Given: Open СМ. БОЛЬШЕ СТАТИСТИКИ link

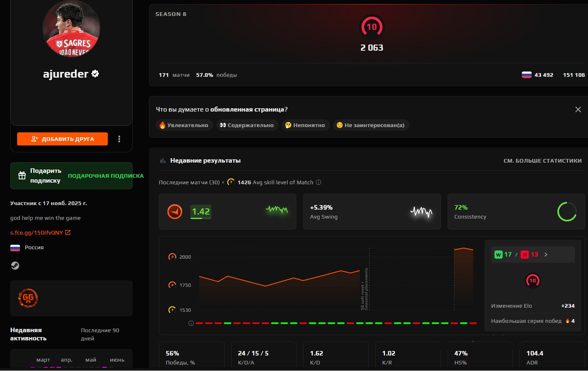Looking at the screenshot, I should (x=542, y=161).
